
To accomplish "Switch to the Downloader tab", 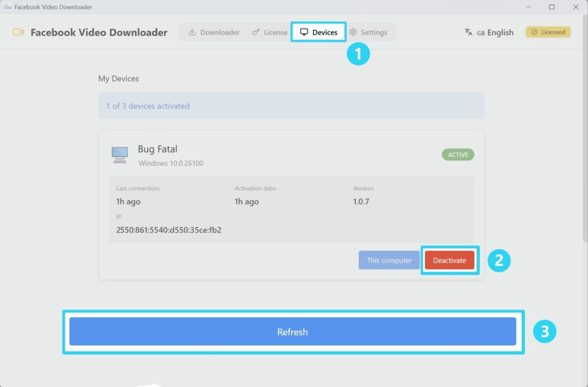I will click(x=214, y=32).
